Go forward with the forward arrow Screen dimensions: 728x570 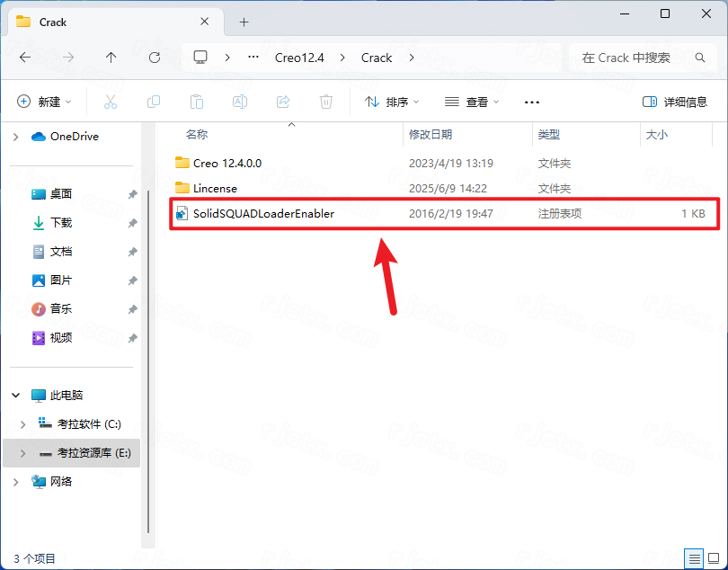pyautogui.click(x=68, y=58)
